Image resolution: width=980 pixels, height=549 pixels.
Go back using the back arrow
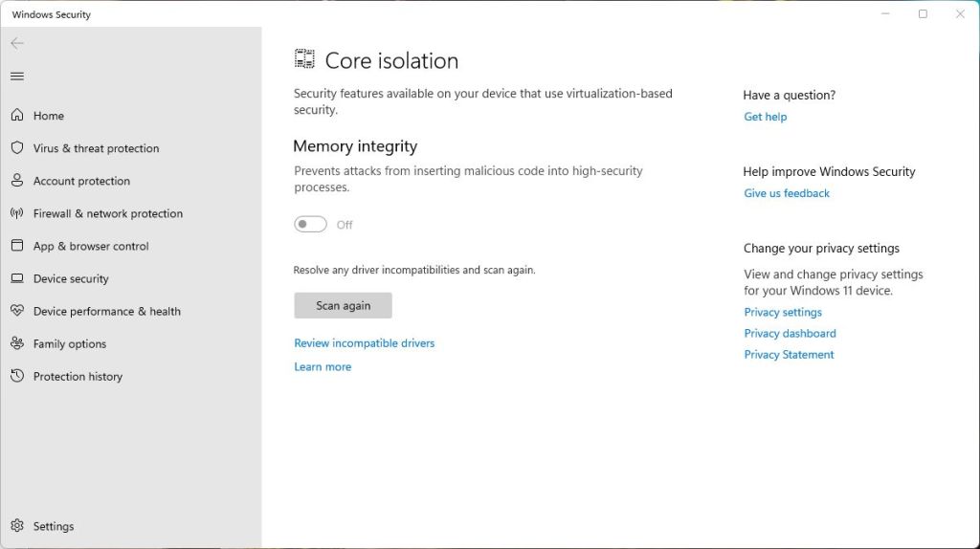click(x=17, y=43)
